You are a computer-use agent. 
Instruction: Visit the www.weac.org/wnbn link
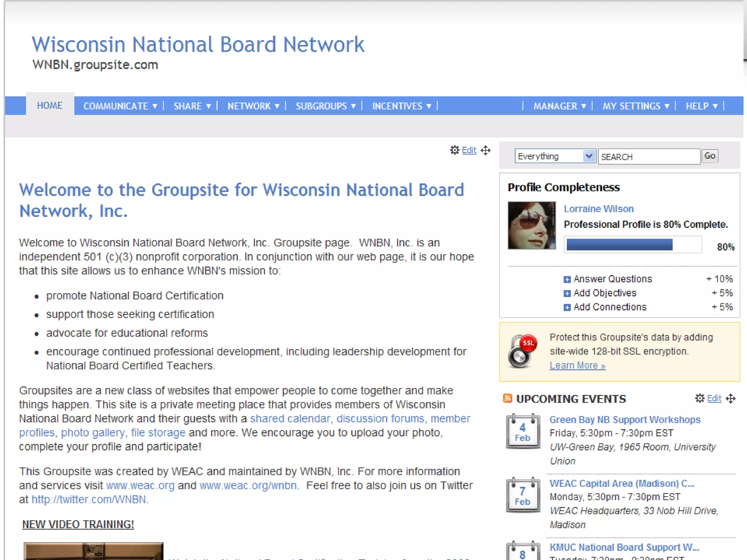[x=248, y=486]
